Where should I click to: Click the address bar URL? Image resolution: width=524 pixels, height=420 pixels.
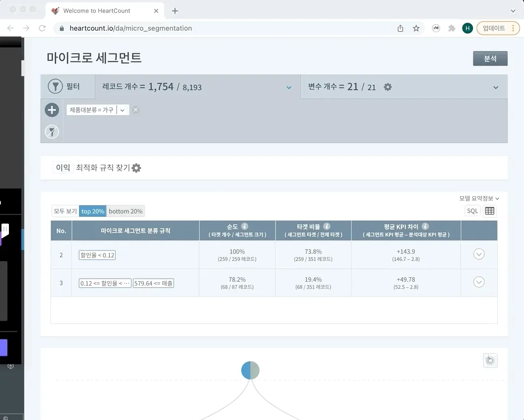point(131,28)
